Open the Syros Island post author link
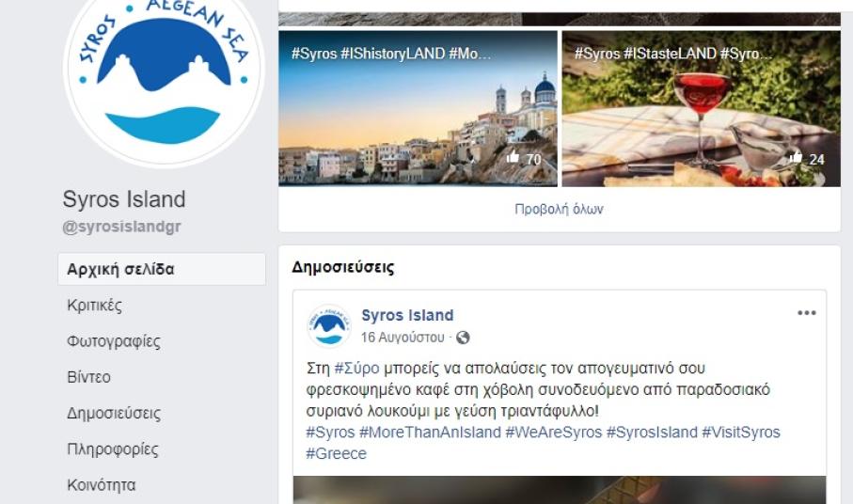This screenshot has width=853, height=504. (x=407, y=315)
